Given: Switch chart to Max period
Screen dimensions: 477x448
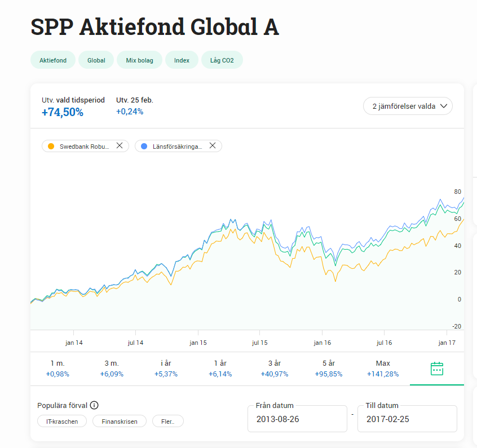Looking at the screenshot, I should [x=383, y=369].
